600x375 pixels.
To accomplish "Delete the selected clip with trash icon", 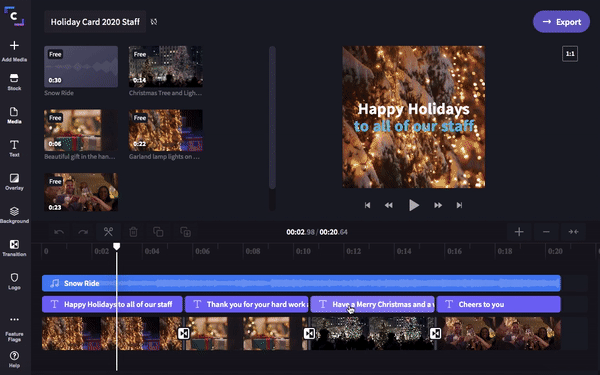I will pos(133,232).
